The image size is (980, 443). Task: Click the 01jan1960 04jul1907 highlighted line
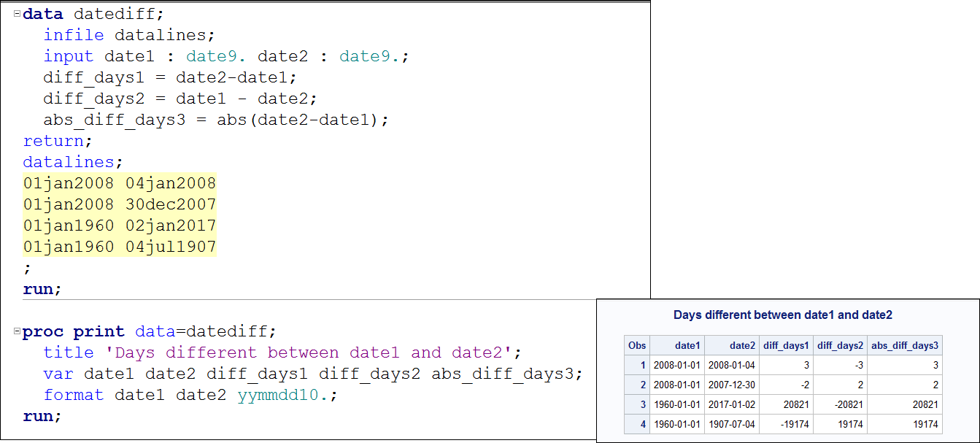pyautogui.click(x=118, y=246)
